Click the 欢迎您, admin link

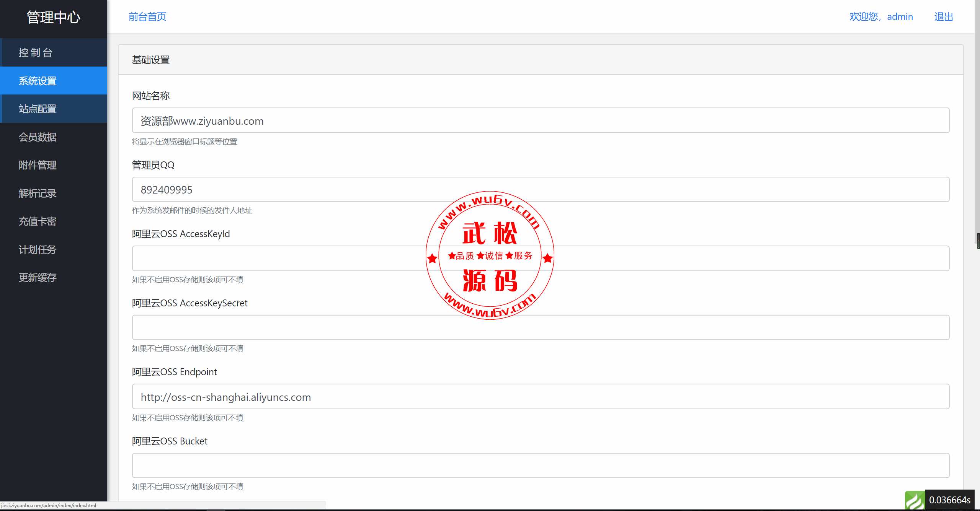coord(881,16)
